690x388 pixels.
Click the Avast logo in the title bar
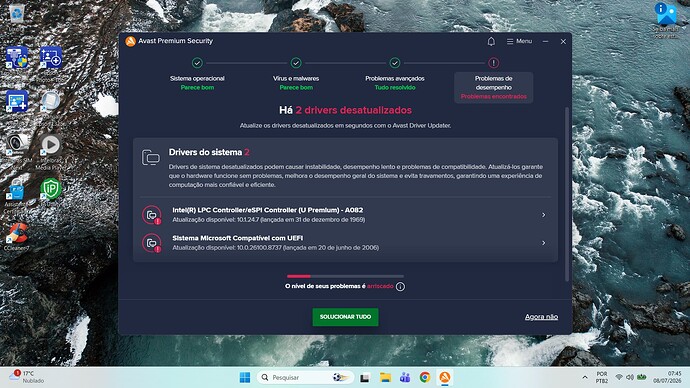130,41
